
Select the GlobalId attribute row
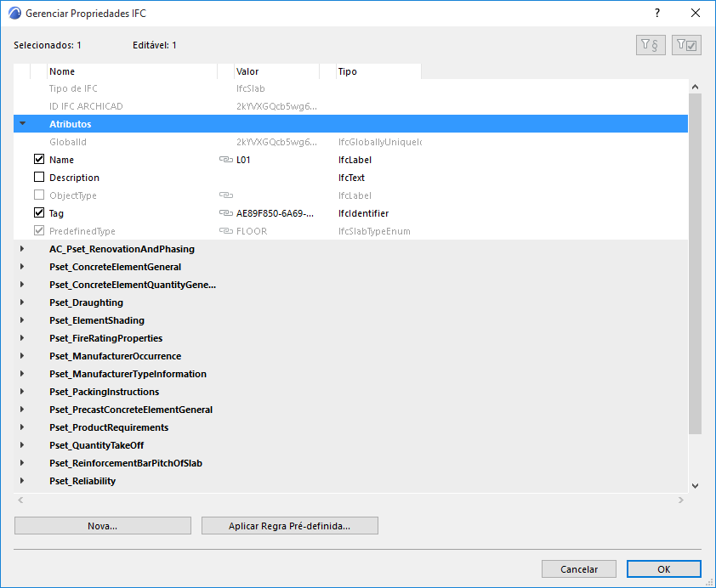[x=350, y=141]
